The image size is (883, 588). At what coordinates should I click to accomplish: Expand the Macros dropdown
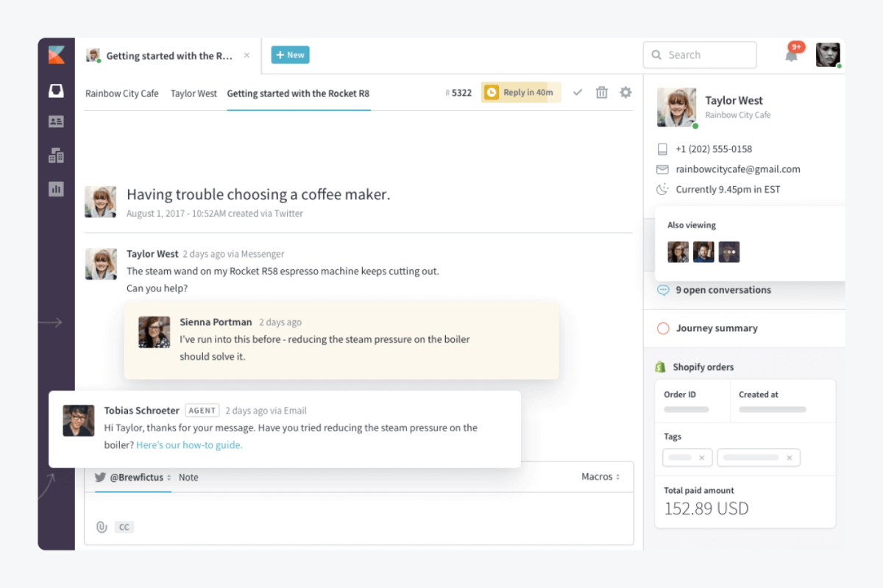tap(601, 477)
